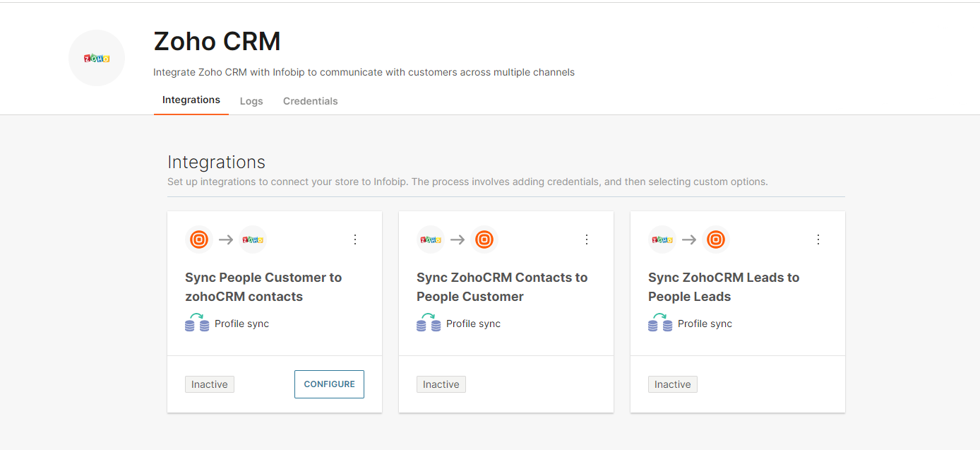Open the Credentials tab

click(x=310, y=101)
